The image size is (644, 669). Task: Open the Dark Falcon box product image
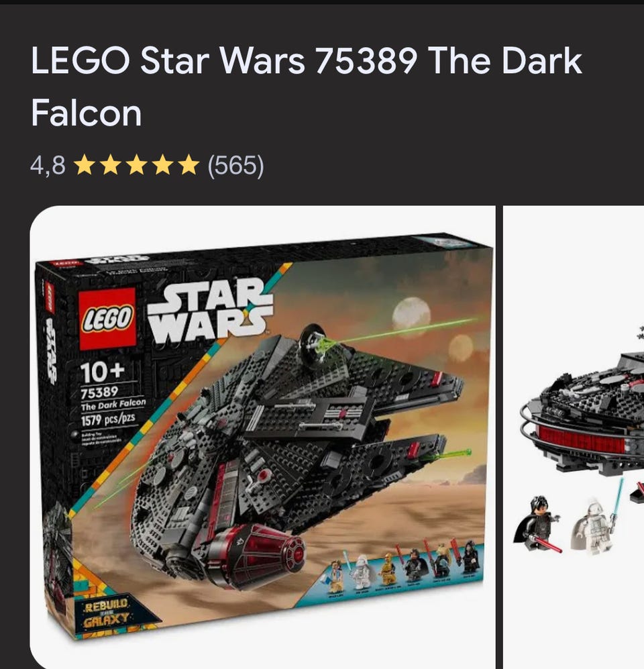tap(263, 438)
